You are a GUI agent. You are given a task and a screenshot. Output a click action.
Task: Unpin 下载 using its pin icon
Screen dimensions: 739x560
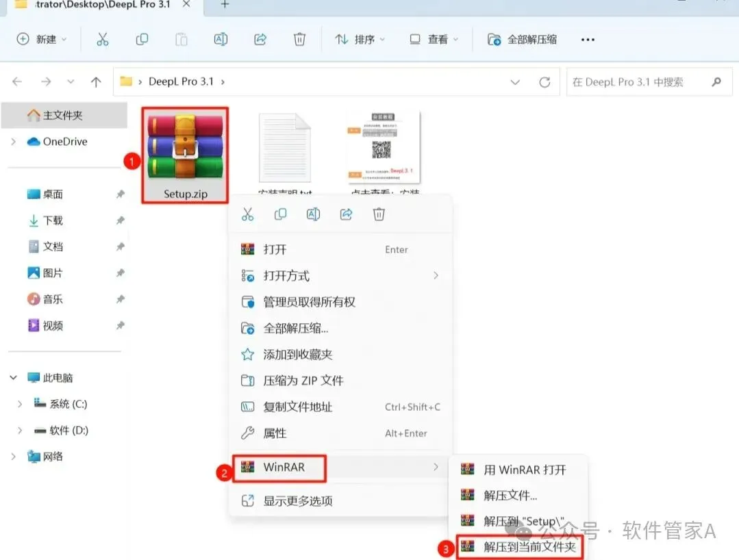click(x=120, y=220)
